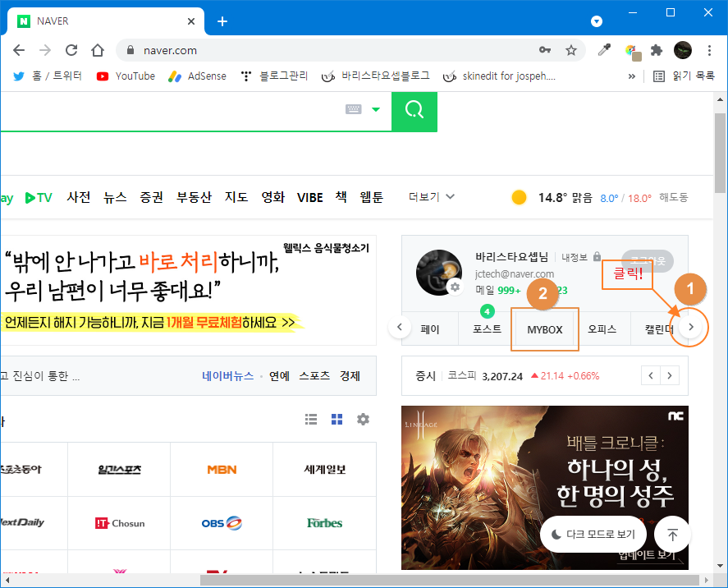
Task: Open the 코스피 index link
Action: [x=461, y=376]
